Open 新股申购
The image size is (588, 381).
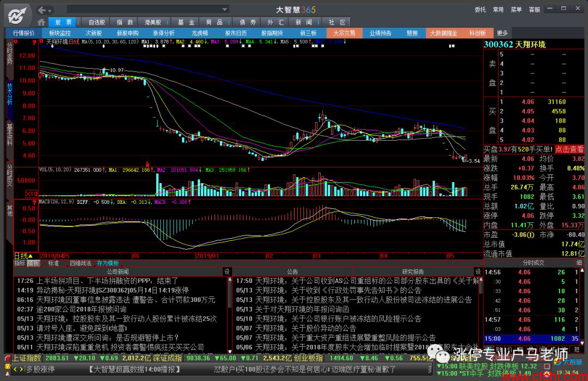coord(127,33)
